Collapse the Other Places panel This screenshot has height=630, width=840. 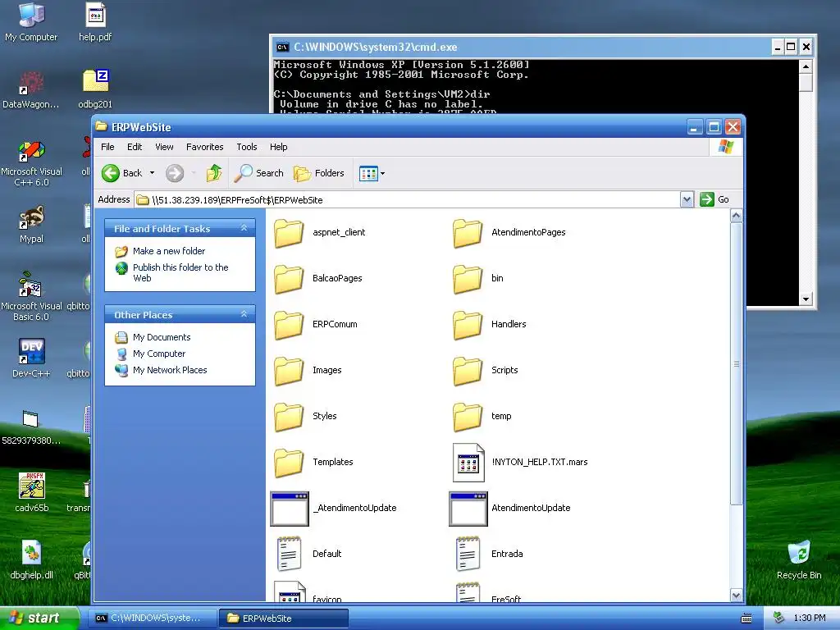[x=244, y=314]
